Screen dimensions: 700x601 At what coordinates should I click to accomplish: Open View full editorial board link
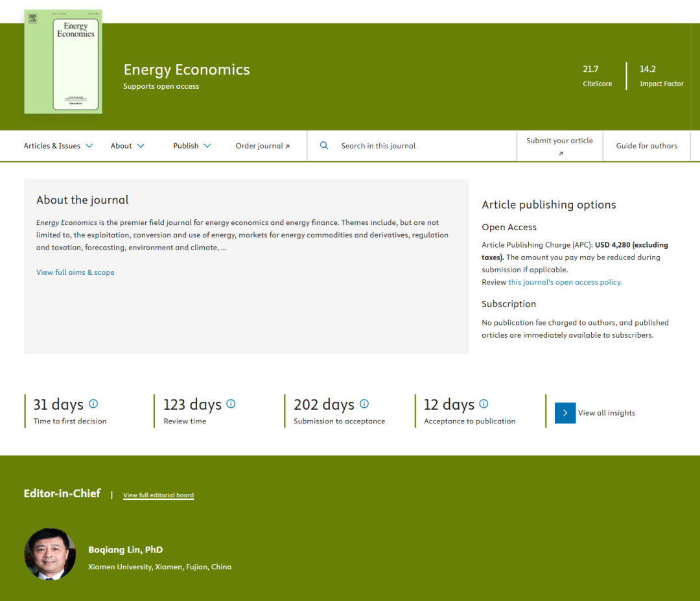(x=159, y=495)
